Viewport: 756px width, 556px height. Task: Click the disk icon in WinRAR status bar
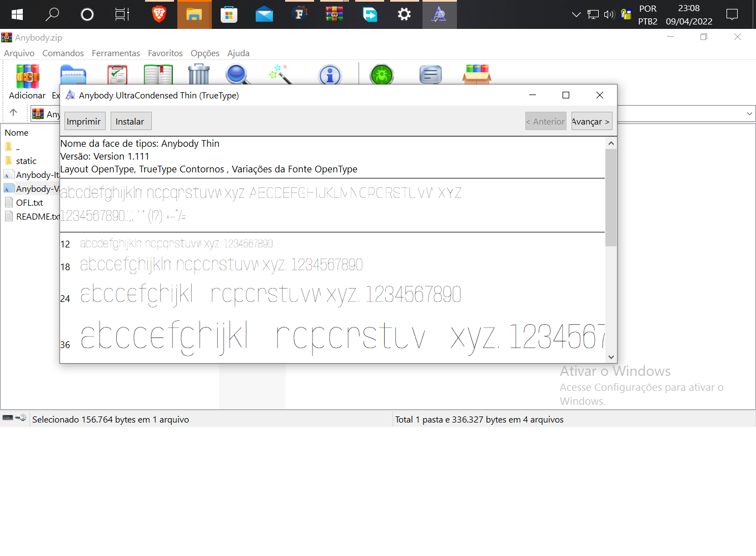tap(8, 418)
